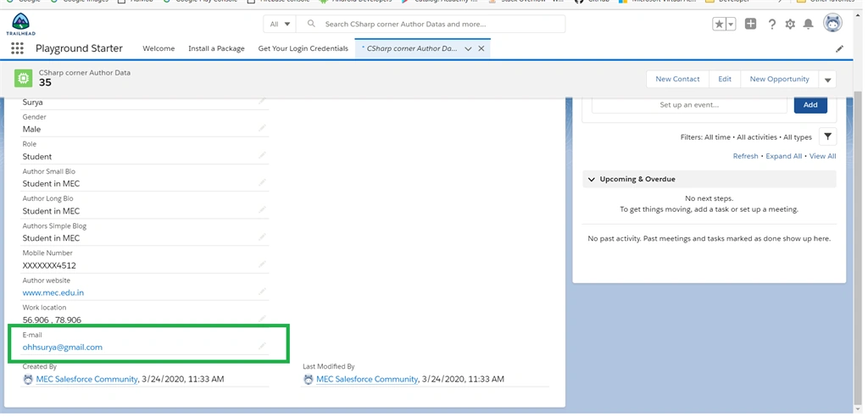The image size is (868, 417).
Task: Edit the E-mail field pencil icon
Action: pos(262,346)
